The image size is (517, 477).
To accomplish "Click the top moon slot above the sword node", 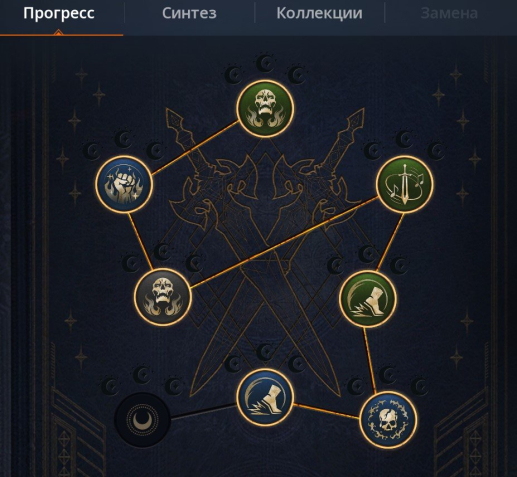I will pyautogui.click(x=405, y=139).
